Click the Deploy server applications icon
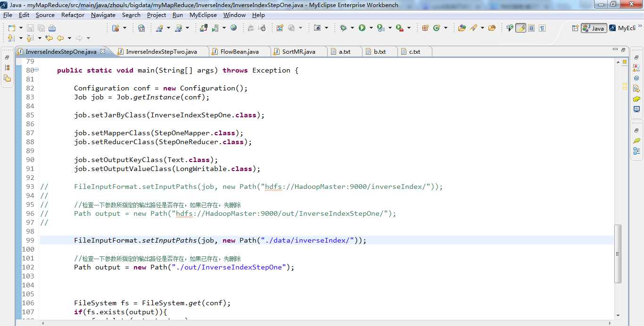The height and width of the screenshot is (326, 644). point(204,28)
